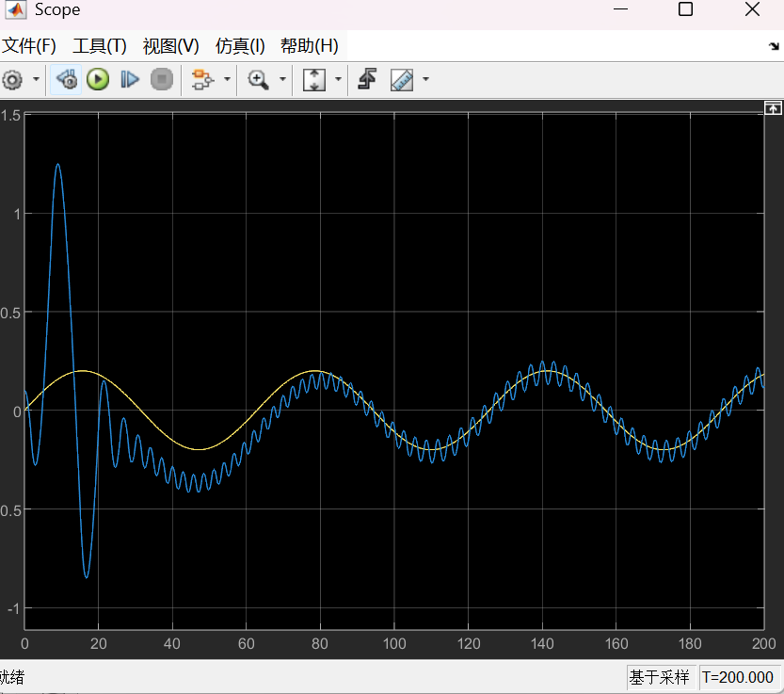The height and width of the screenshot is (694, 784).
Task: Click the maximize-axes button at plot corner
Action: point(773,108)
